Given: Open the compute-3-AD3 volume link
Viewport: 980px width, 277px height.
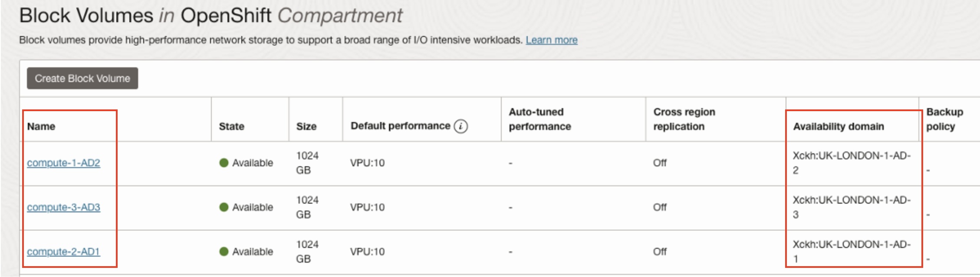Looking at the screenshot, I should pyautogui.click(x=63, y=207).
